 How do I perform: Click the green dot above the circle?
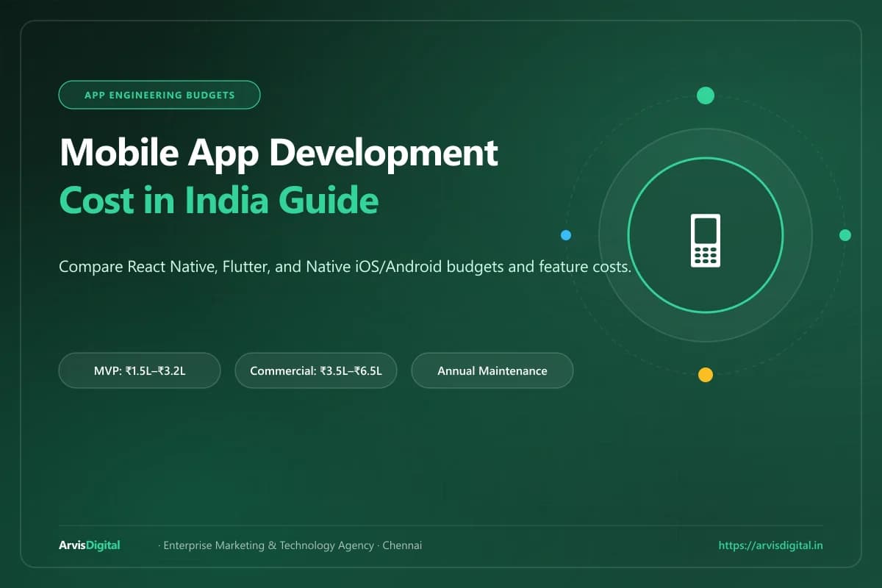(x=706, y=96)
